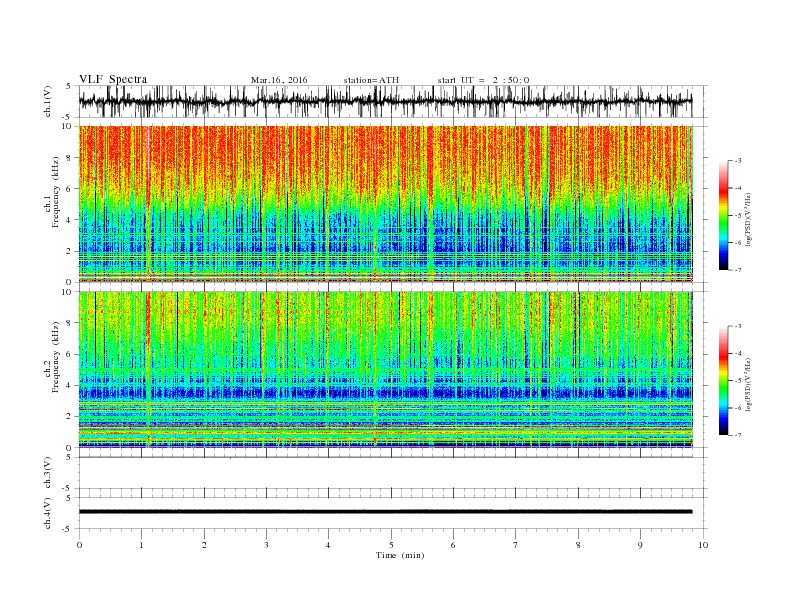Image resolution: width=792 pixels, height=612 pixels.
Task: Click inside the ch.2 spectrogram panel
Action: pos(386,369)
